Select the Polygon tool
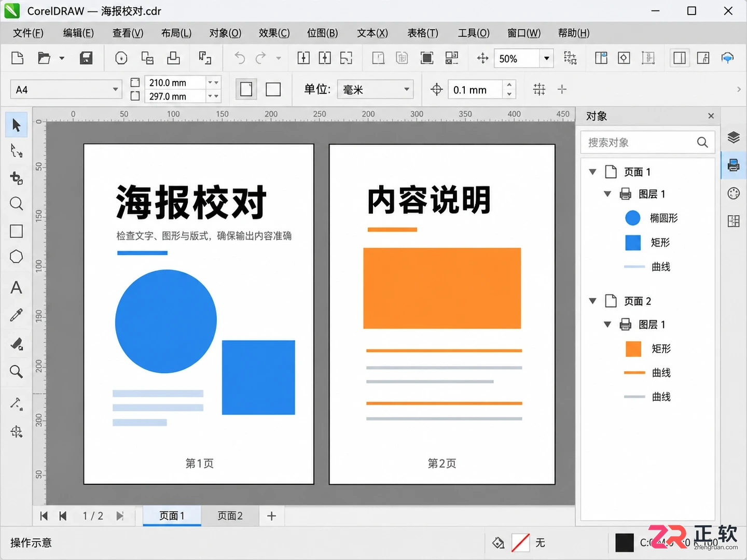 pyautogui.click(x=17, y=257)
